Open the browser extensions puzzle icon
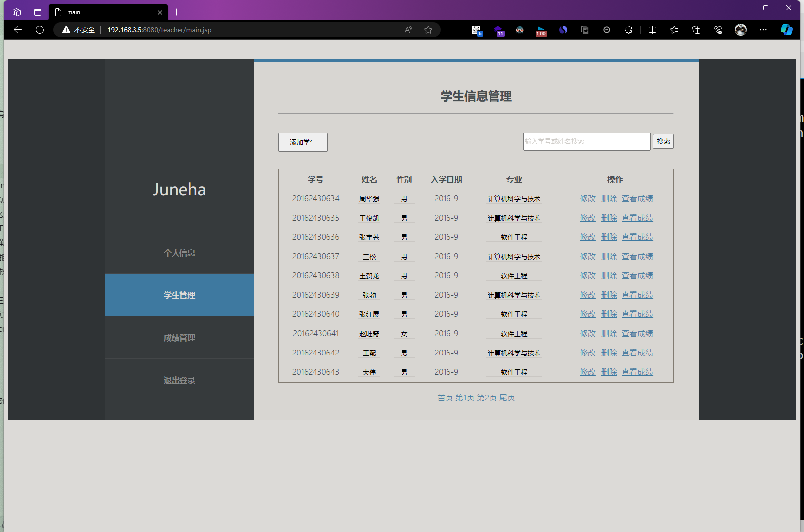This screenshot has height=532, width=804. [628, 30]
